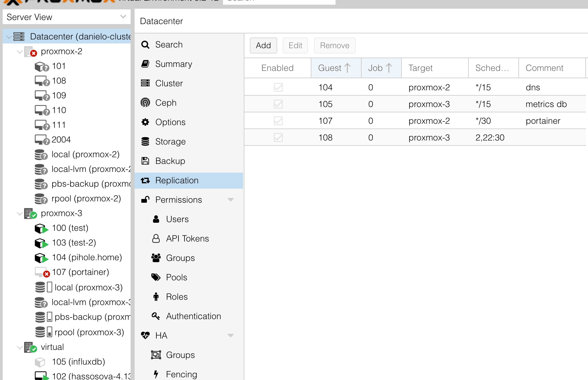Image resolution: width=588 pixels, height=380 pixels.
Task: Click the Datacenter server rack icon
Action: (19, 36)
